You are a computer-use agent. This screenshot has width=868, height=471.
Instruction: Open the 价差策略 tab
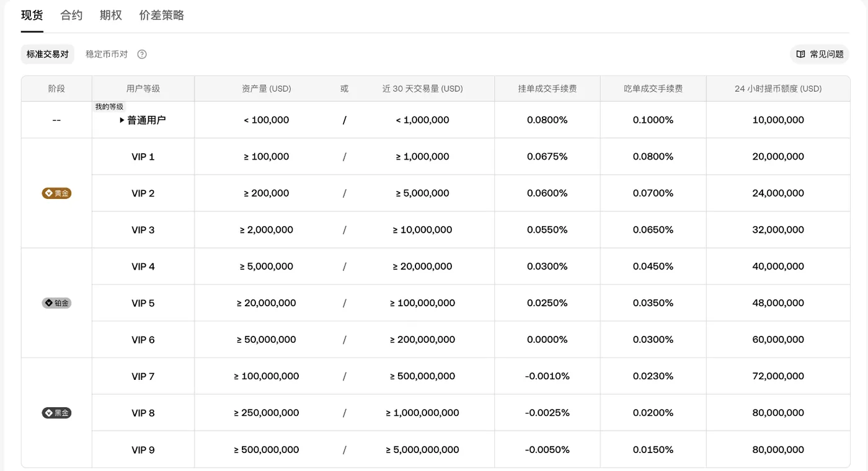pyautogui.click(x=162, y=15)
